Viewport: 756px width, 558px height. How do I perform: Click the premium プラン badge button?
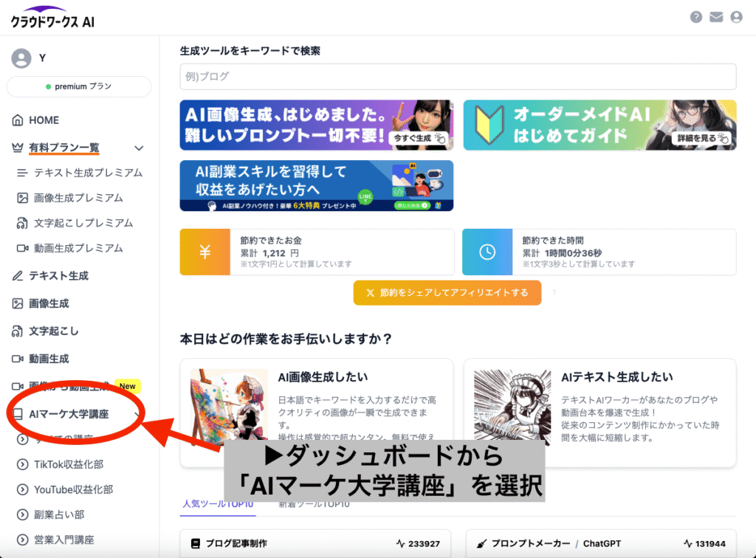(78, 86)
